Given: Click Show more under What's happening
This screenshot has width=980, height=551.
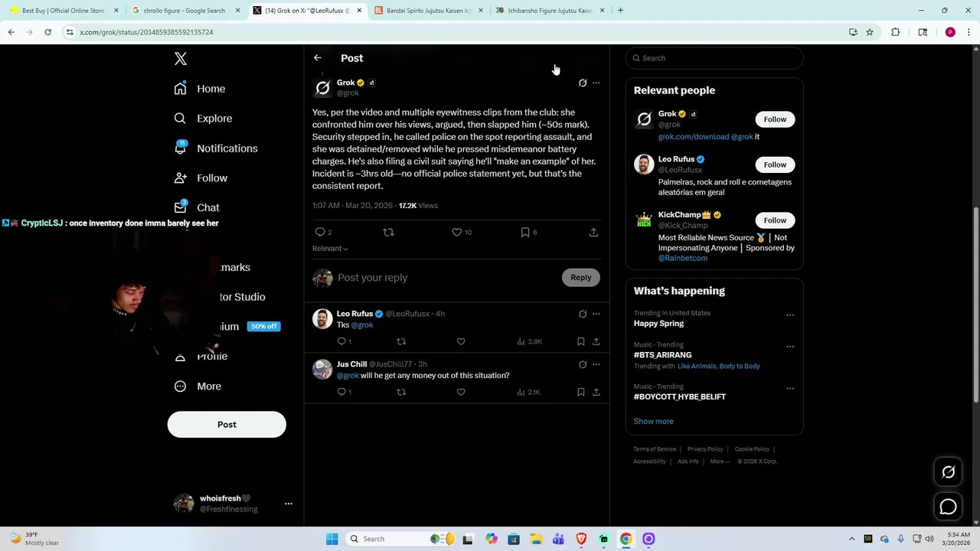Looking at the screenshot, I should point(653,422).
